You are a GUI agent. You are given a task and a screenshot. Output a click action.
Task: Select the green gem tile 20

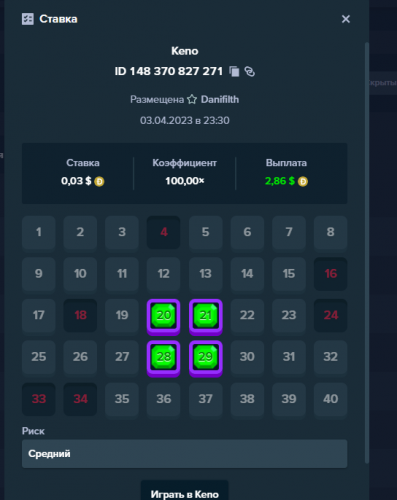click(x=164, y=316)
